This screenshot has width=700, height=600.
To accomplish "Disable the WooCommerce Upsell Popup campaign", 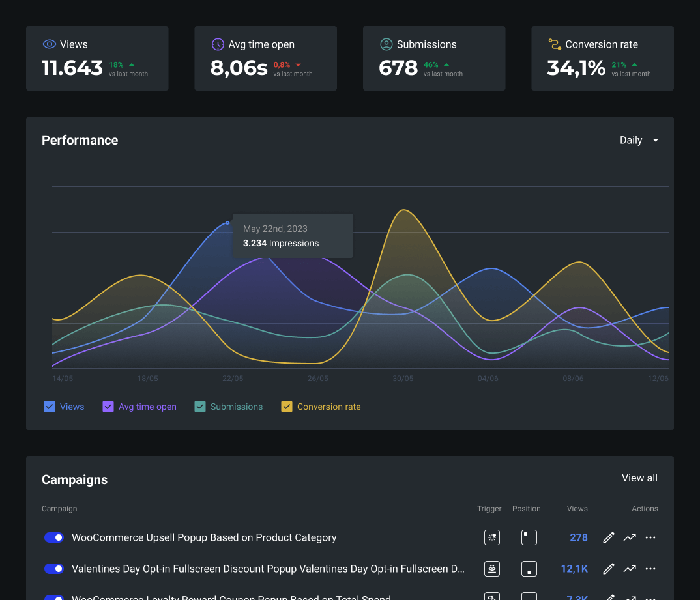I will point(53,537).
